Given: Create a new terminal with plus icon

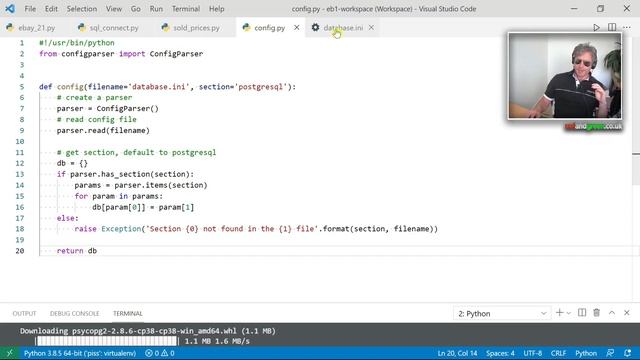Looking at the screenshot, I should point(559,313).
